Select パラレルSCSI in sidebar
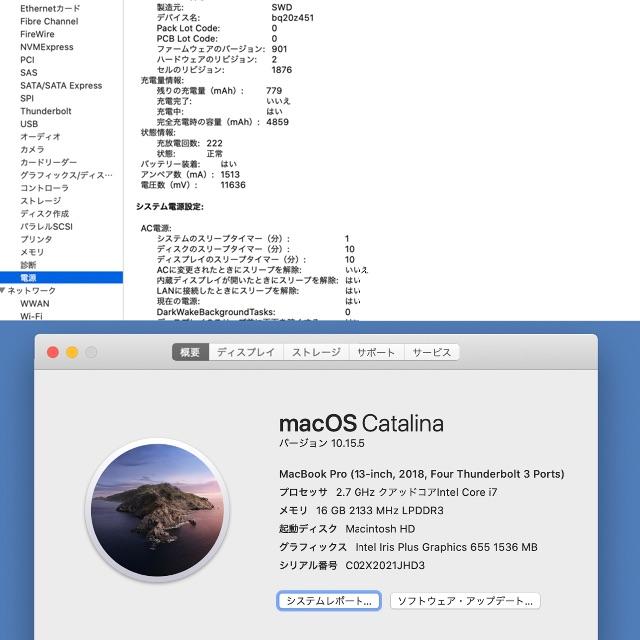Screen dimensions: 640x640 [47, 227]
